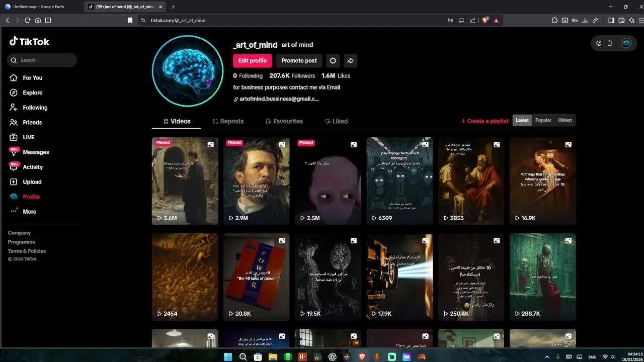
Task: Open the Company footer link
Action: [19, 233]
